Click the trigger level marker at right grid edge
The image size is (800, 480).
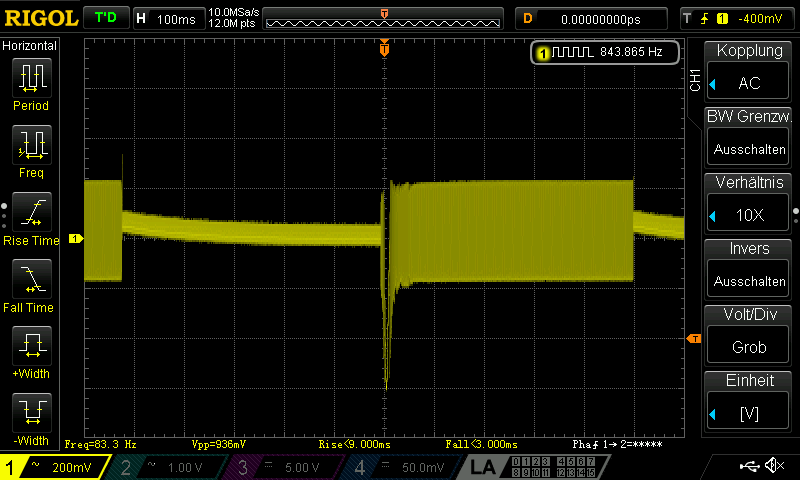click(694, 338)
